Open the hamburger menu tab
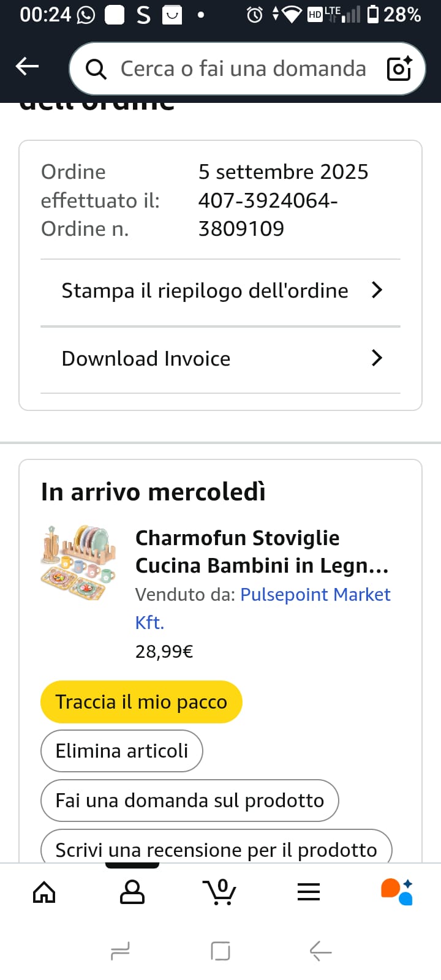The width and height of the screenshot is (441, 980). tap(309, 892)
